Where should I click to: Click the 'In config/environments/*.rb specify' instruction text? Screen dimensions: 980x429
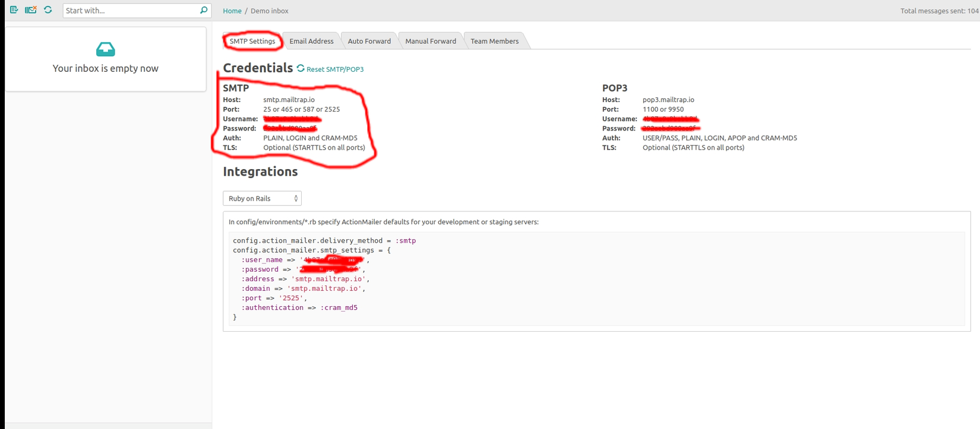(384, 222)
